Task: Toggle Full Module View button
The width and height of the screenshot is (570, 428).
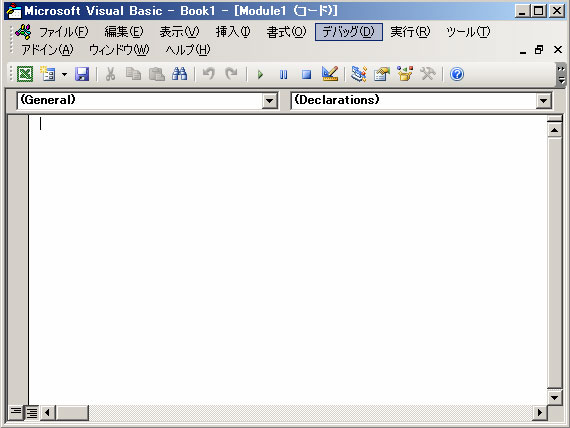Action: point(31,412)
